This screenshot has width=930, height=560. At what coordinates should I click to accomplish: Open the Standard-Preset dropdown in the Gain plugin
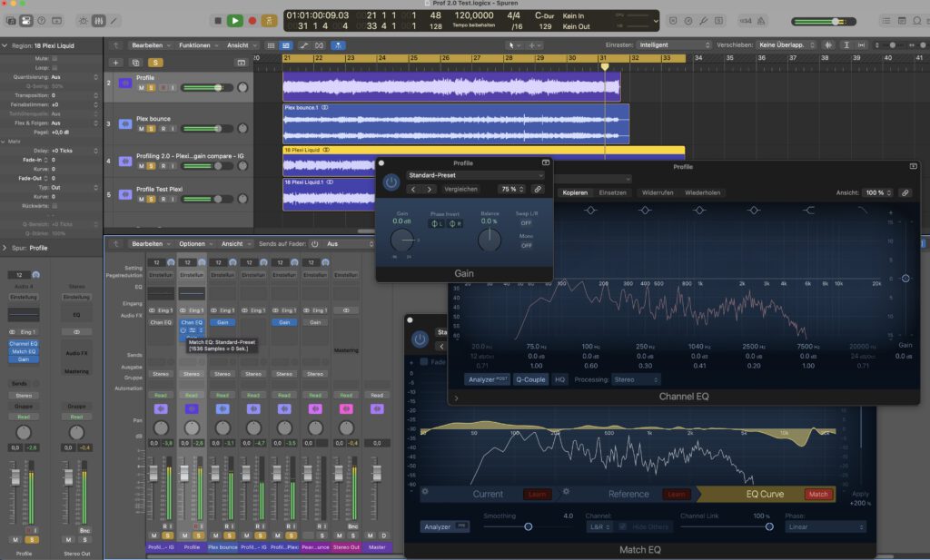click(475, 175)
